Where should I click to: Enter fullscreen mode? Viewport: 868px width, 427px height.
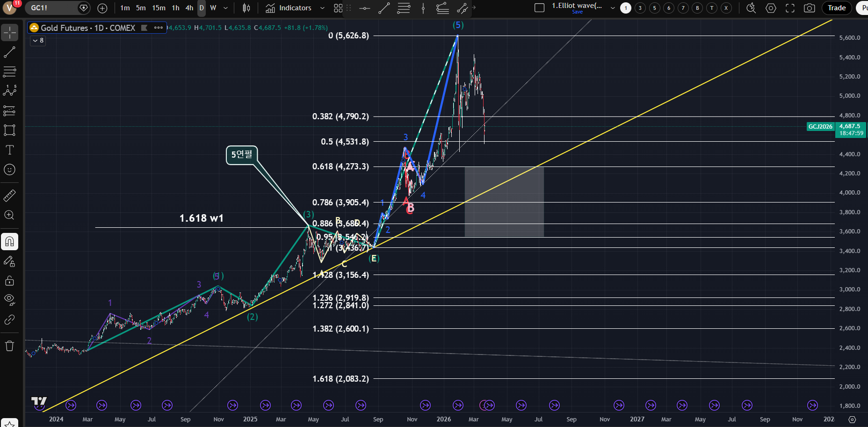790,8
